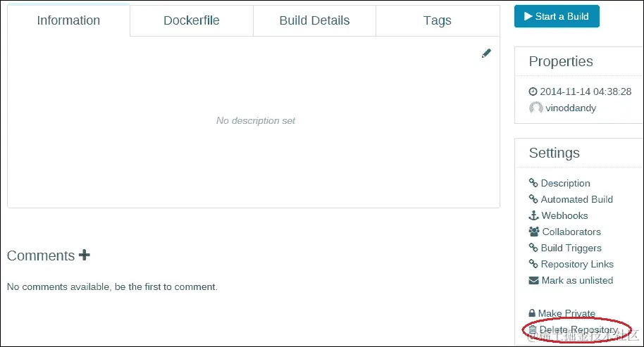Viewport: 644px width, 347px height.
Task: Click the clock icon beside the build date
Action: pos(533,92)
